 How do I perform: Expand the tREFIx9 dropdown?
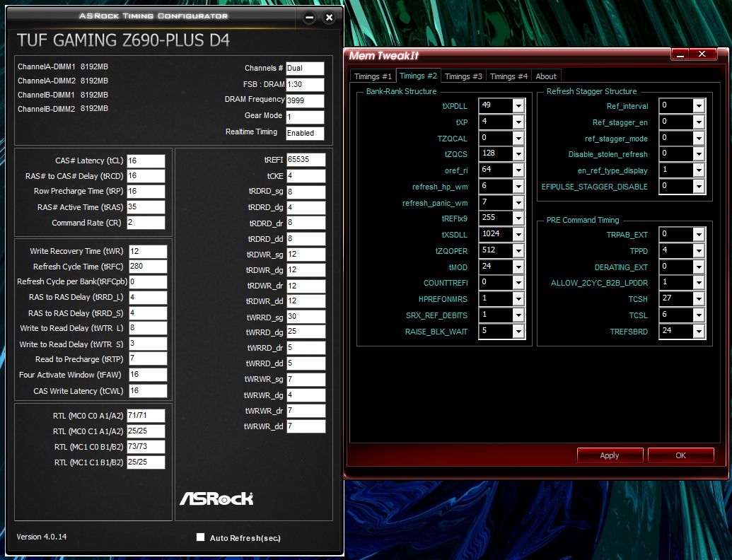point(518,218)
